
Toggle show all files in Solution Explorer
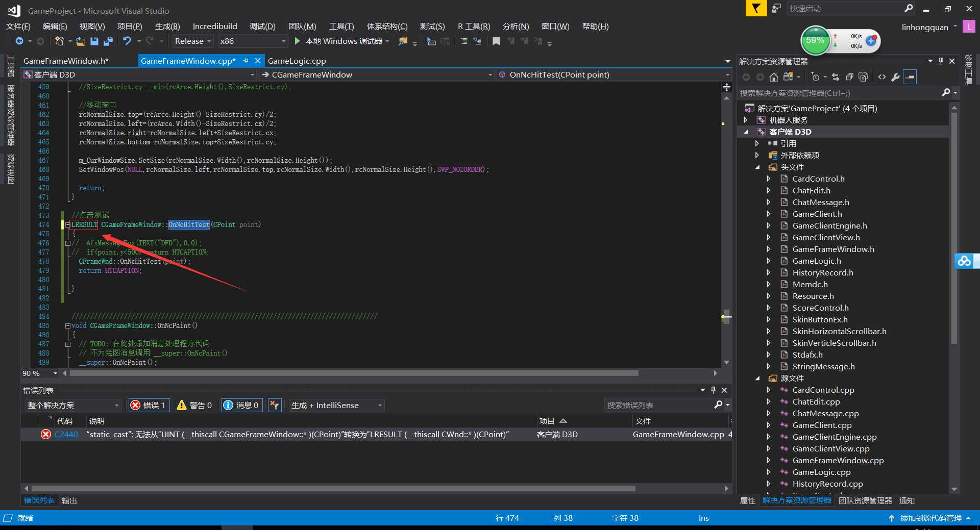[x=863, y=77]
